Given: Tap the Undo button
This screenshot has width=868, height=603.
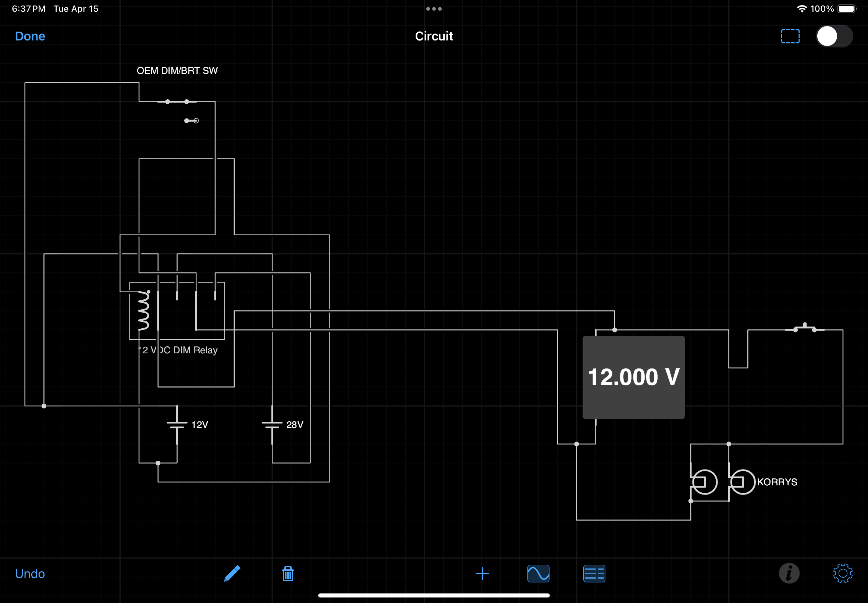Looking at the screenshot, I should (x=30, y=574).
